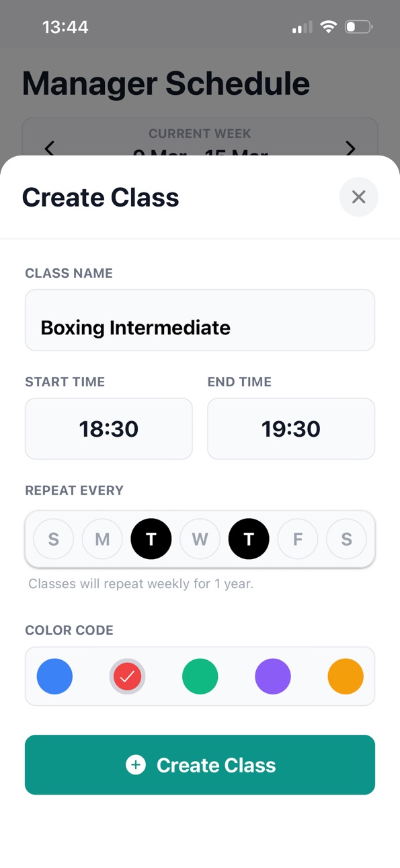Screen dimensions: 400x868
Task: Open the End Time picker showing 19:30
Action: pyautogui.click(x=291, y=429)
